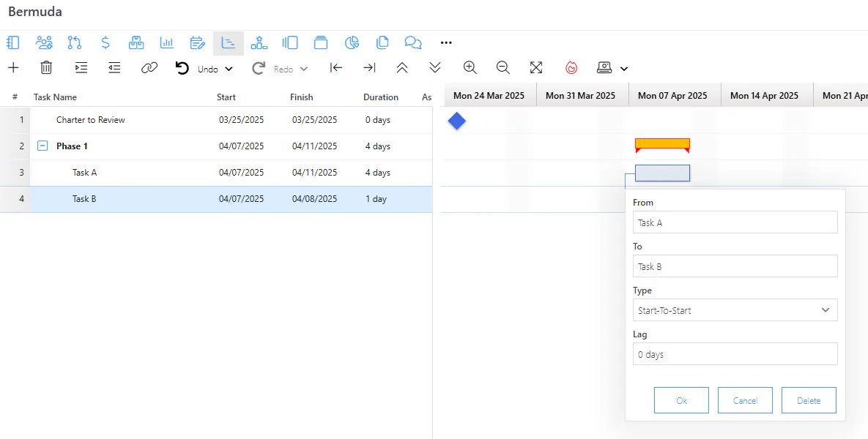The height and width of the screenshot is (439, 868).
Task: Open the notebook panel icon
Action: [13, 42]
